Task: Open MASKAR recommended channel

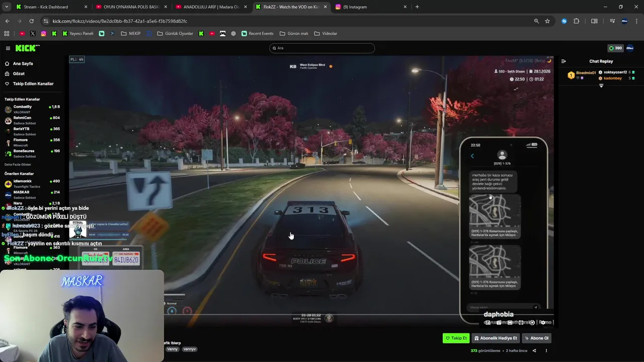Action: (32, 195)
